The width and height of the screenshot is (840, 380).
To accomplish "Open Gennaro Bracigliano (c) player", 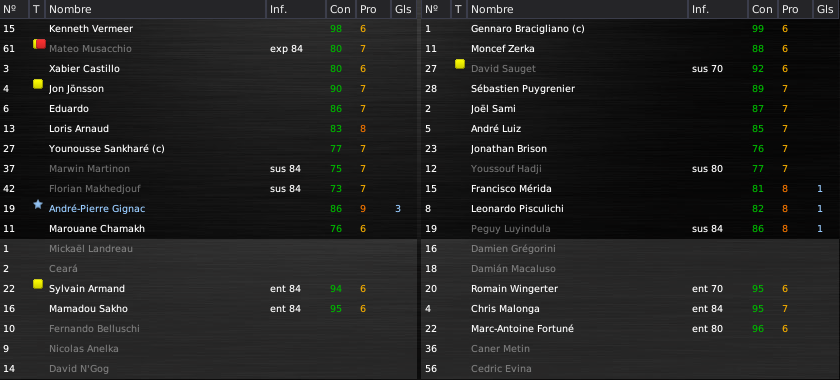I will (x=527, y=29).
